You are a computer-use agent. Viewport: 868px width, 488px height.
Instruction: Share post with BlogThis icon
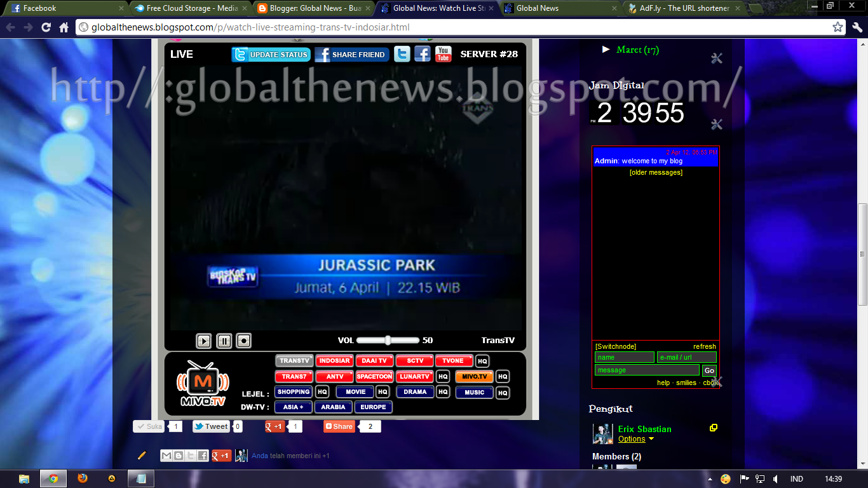179,456
